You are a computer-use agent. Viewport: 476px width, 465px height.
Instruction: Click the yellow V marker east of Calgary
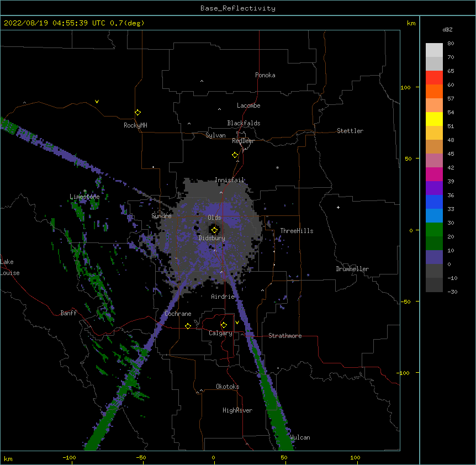(237, 323)
